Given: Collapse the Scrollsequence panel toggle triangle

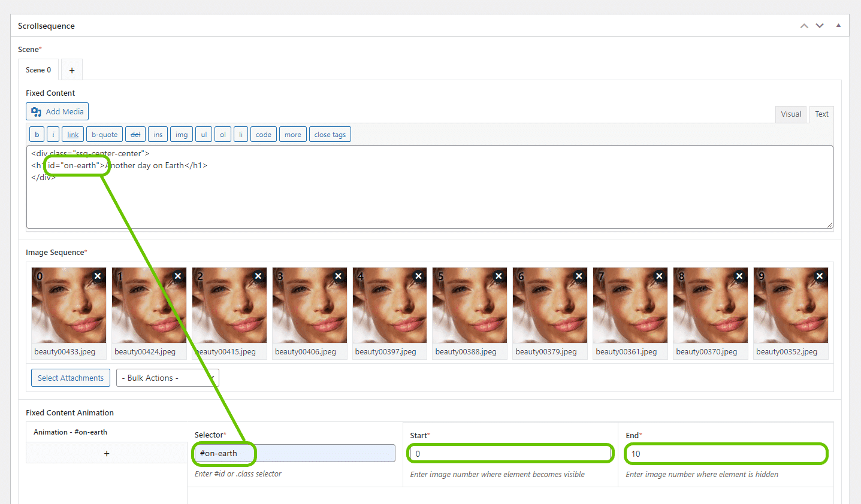Looking at the screenshot, I should tap(838, 26).
